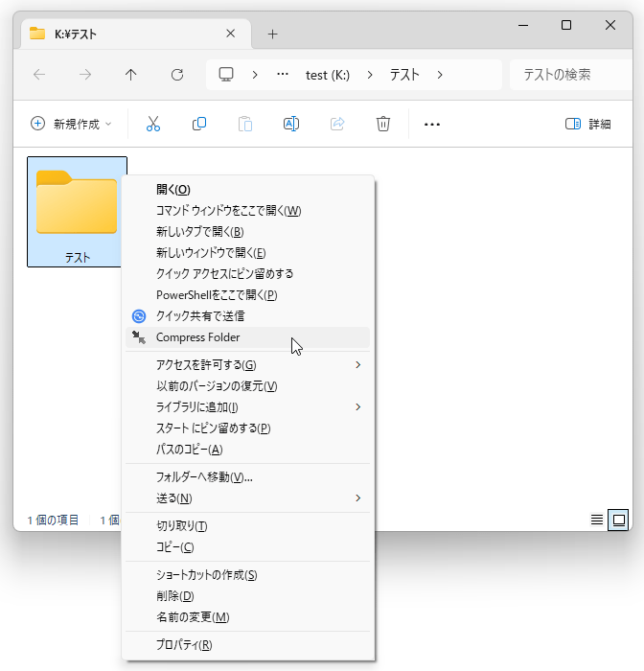Go forward with the right arrow
The image size is (644, 671).
pyautogui.click(x=85, y=75)
